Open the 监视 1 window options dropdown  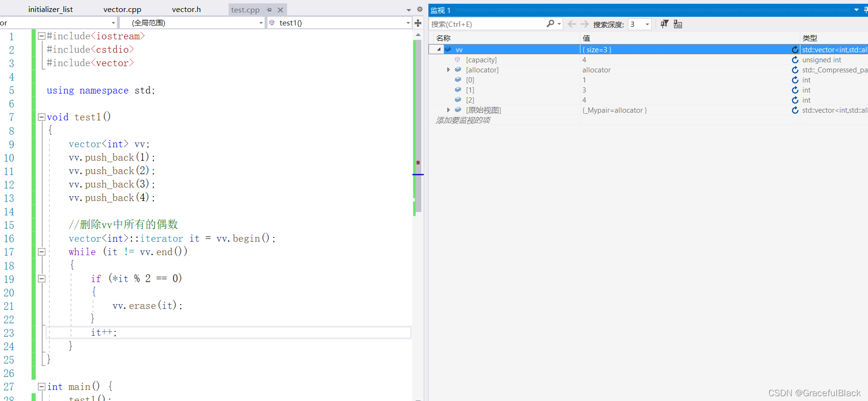tap(856, 10)
